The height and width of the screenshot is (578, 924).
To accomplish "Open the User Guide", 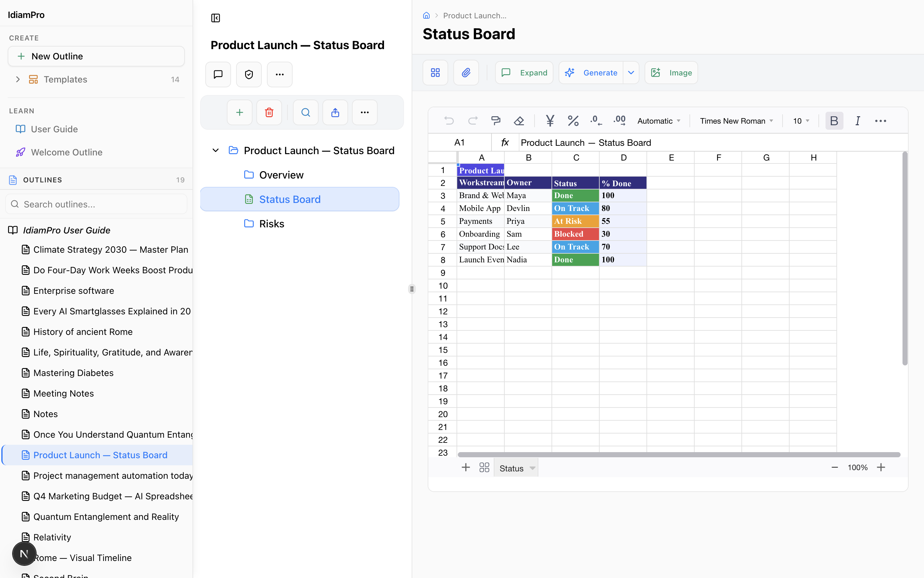I will (54, 129).
